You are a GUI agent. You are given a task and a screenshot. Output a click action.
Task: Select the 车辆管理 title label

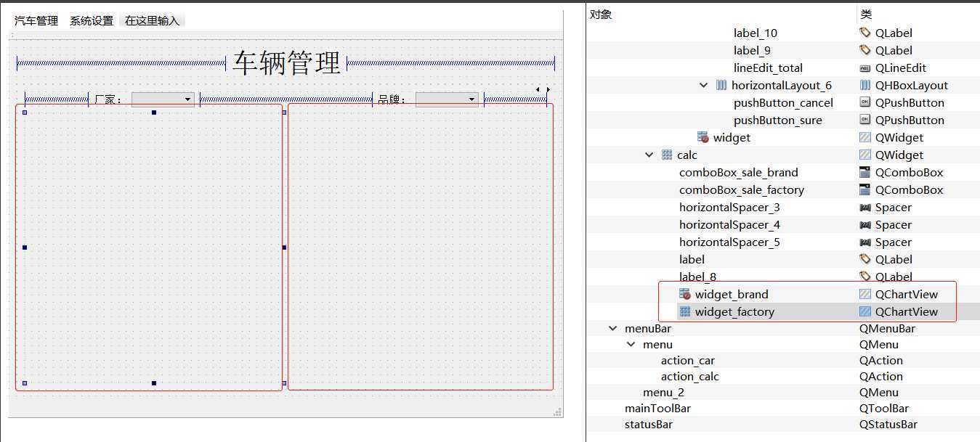tap(287, 64)
